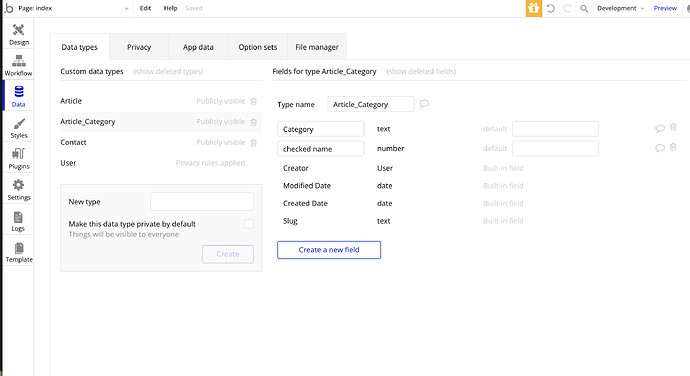This screenshot has width=690, height=376.
Task: Edit the Type name input field
Action: pyautogui.click(x=371, y=104)
